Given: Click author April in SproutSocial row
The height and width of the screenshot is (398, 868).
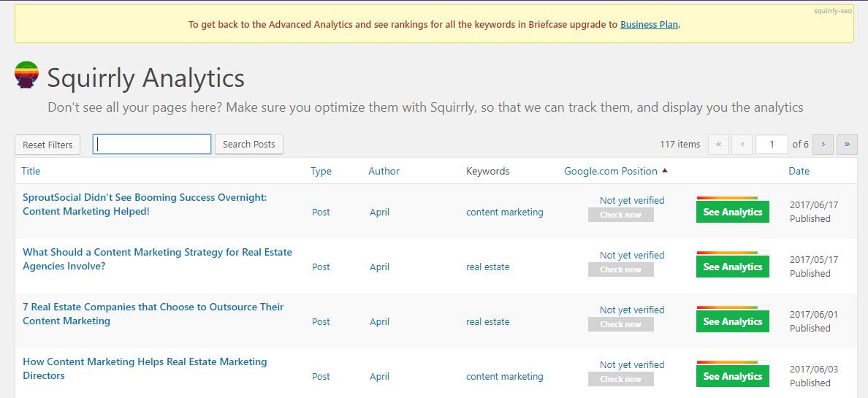Looking at the screenshot, I should pyautogui.click(x=379, y=212).
